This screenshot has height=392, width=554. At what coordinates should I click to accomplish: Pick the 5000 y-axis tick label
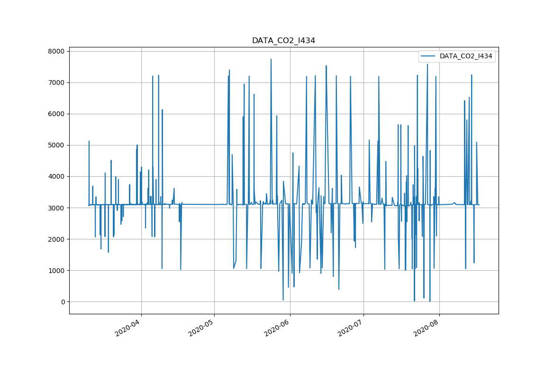[x=56, y=145]
